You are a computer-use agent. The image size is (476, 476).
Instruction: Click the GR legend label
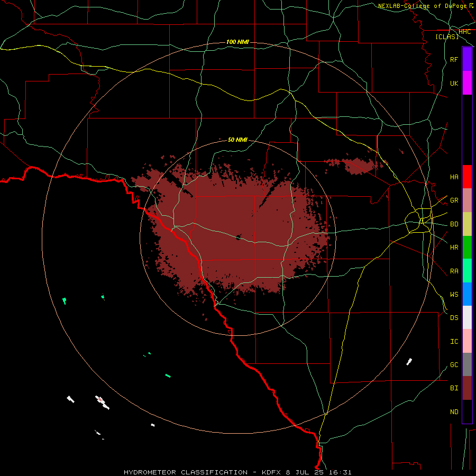454,200
